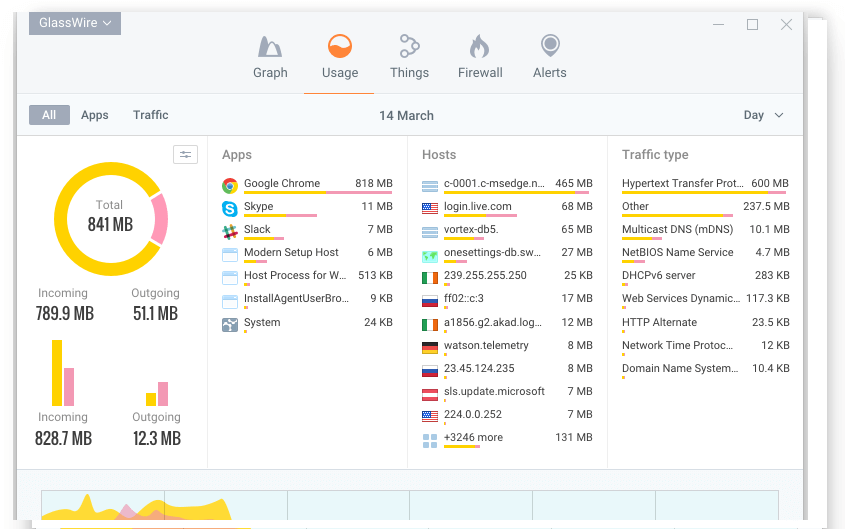Image resolution: width=845 pixels, height=529 pixels.
Task: Click the flag icon beside login.live.com
Action: (x=430, y=208)
